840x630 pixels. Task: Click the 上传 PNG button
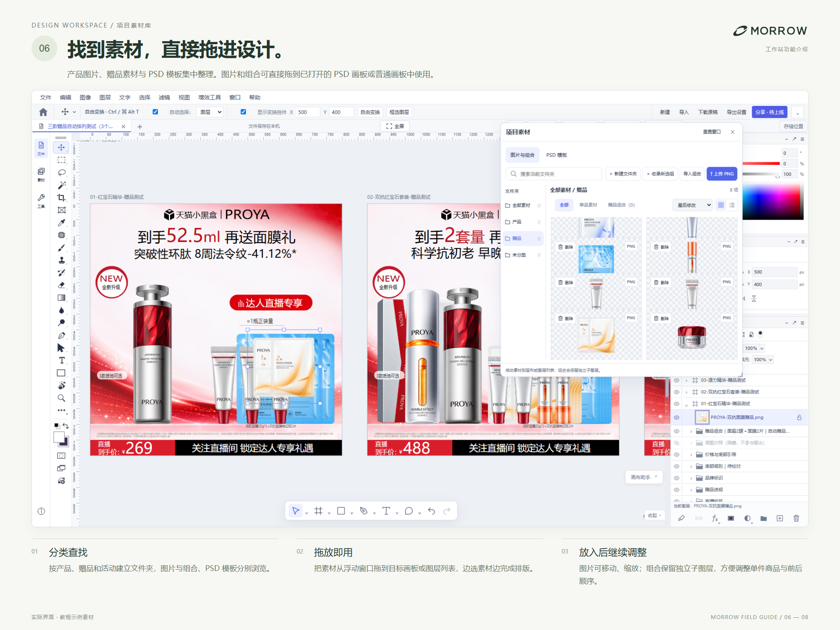point(722,174)
